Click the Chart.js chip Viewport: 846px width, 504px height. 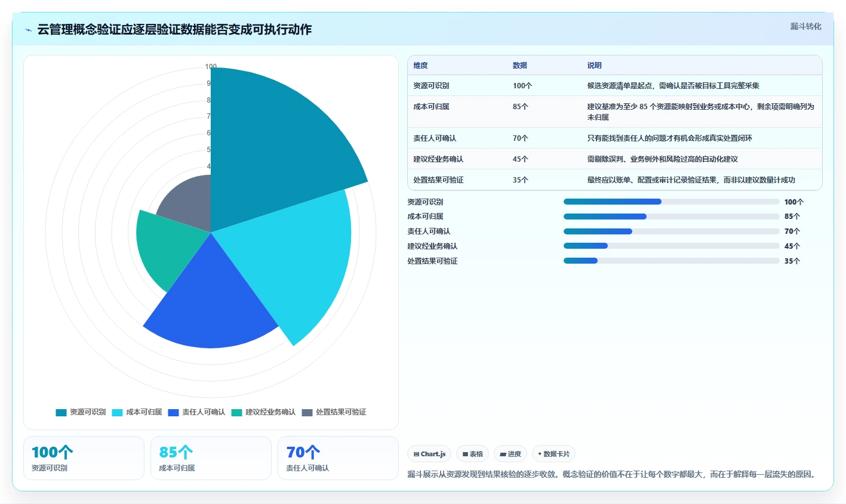429,454
